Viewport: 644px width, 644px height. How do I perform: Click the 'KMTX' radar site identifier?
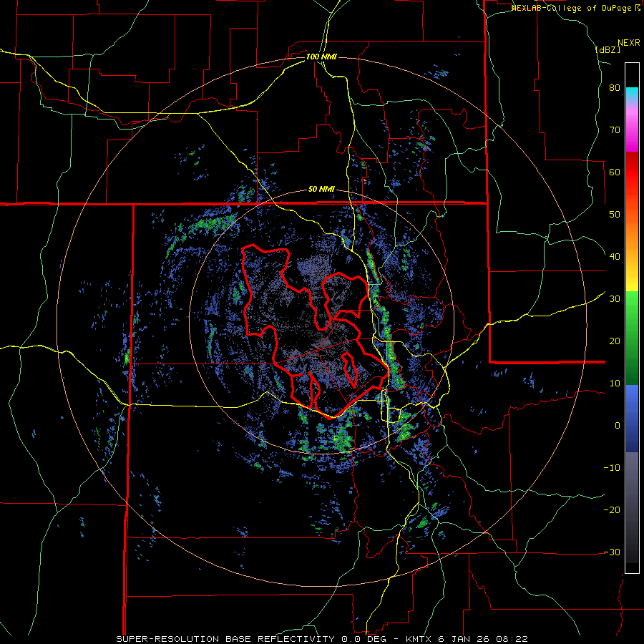click(418, 639)
